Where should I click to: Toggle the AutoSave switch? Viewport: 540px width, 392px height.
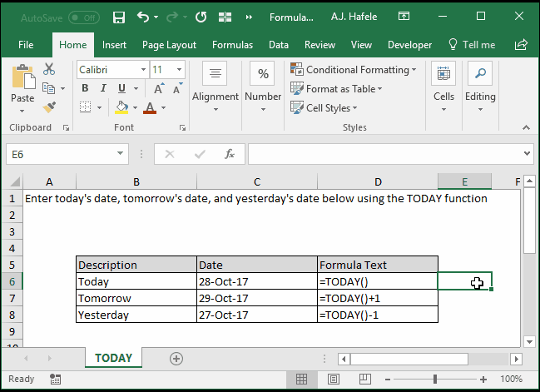click(84, 17)
